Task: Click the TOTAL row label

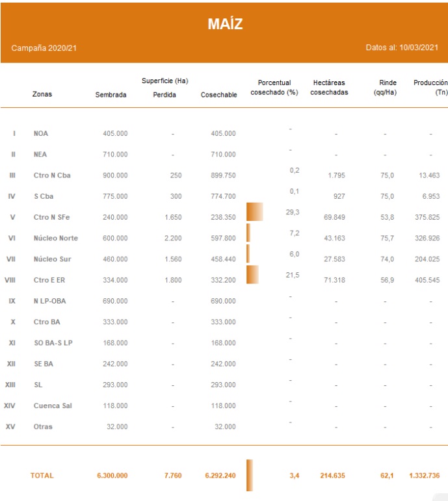Action: click(42, 476)
